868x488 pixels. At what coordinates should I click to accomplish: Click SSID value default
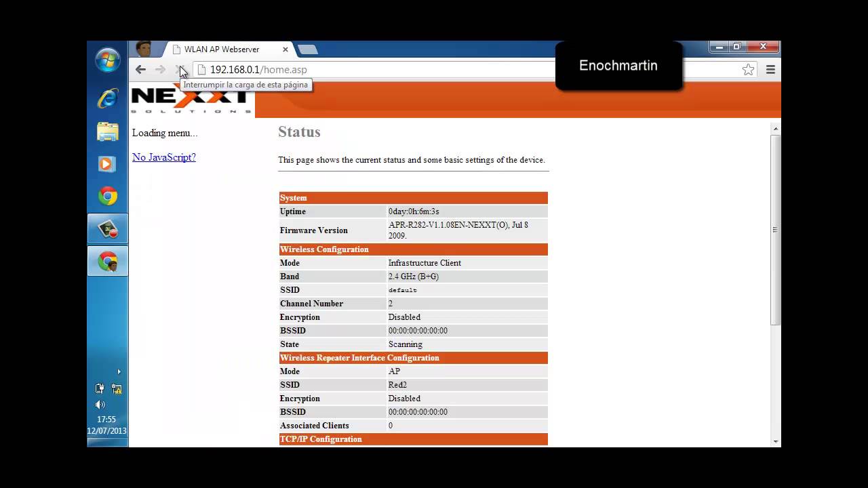(x=403, y=290)
